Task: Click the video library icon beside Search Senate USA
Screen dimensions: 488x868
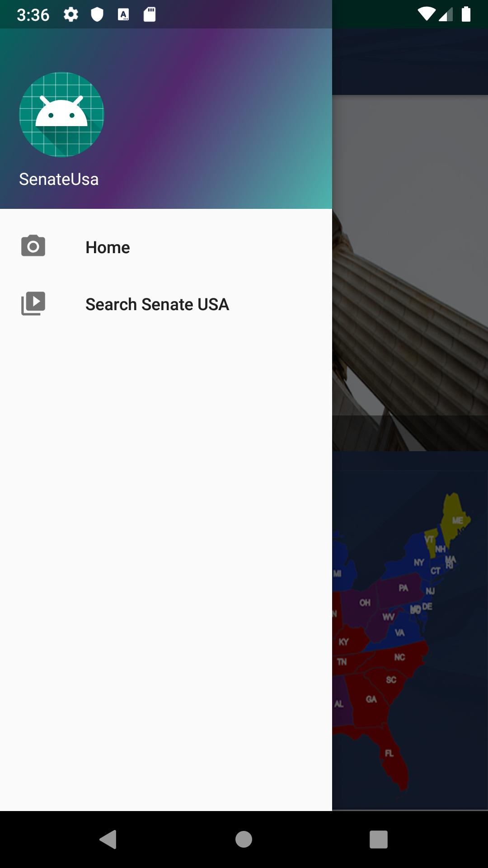Action: click(x=33, y=303)
